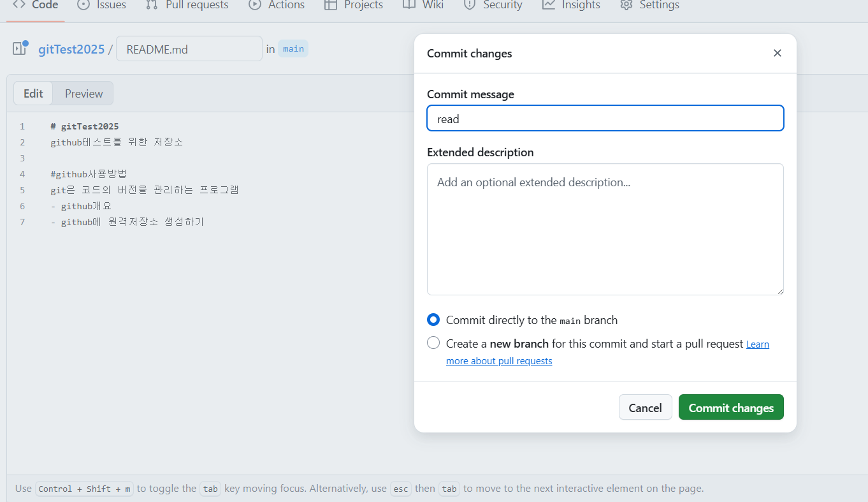Click the 'Control + Shift + m' key hint
Image resolution: width=868 pixels, height=502 pixels.
pyautogui.click(x=84, y=489)
